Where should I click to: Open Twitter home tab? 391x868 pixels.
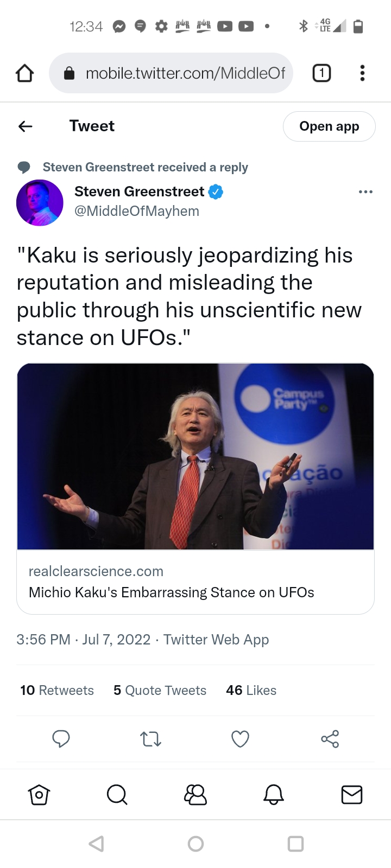pos(39,795)
